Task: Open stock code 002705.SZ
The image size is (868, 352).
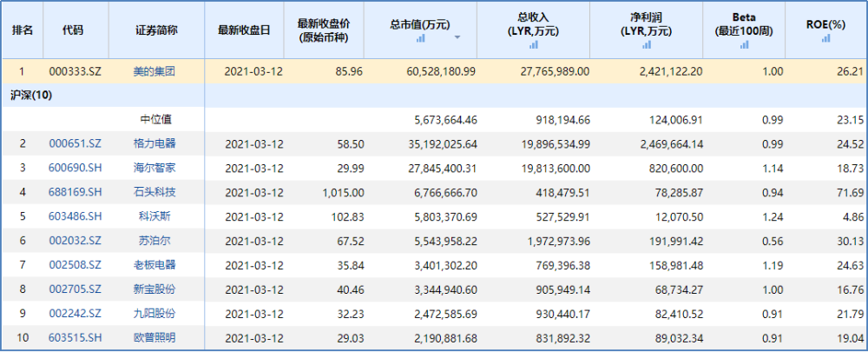Action: click(x=76, y=289)
